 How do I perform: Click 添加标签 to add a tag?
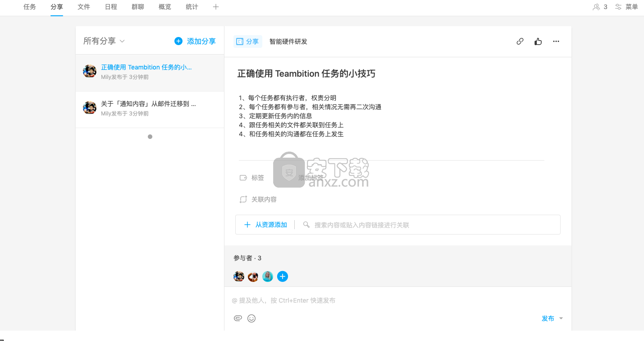point(311,178)
